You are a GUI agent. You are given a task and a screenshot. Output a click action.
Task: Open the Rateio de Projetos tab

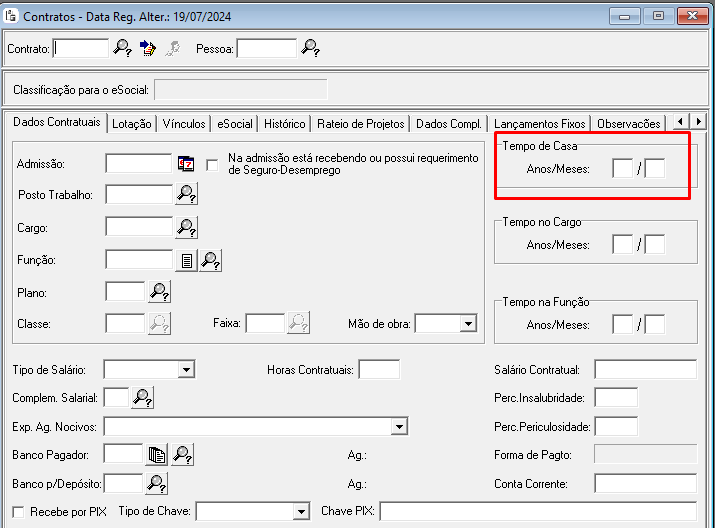pos(361,124)
